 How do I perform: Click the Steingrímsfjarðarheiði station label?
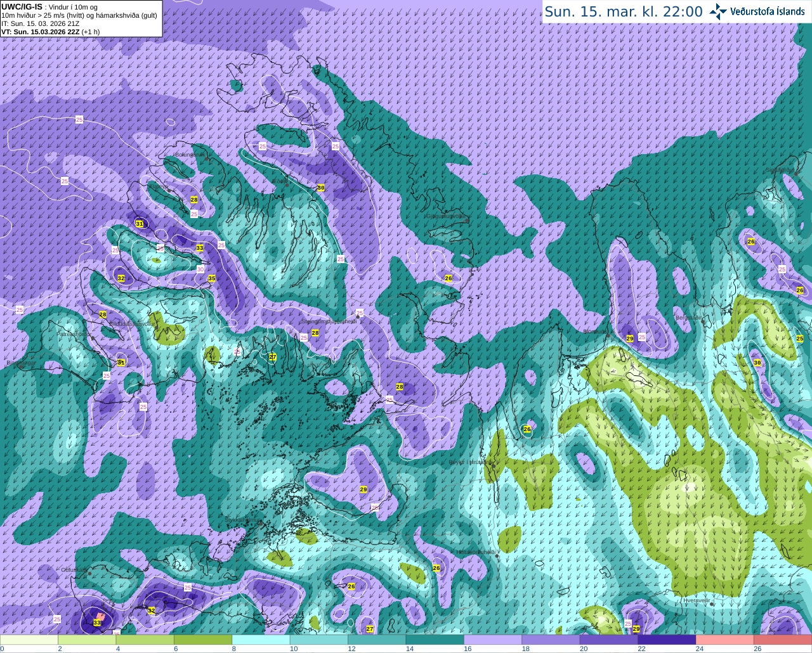coord(329,321)
